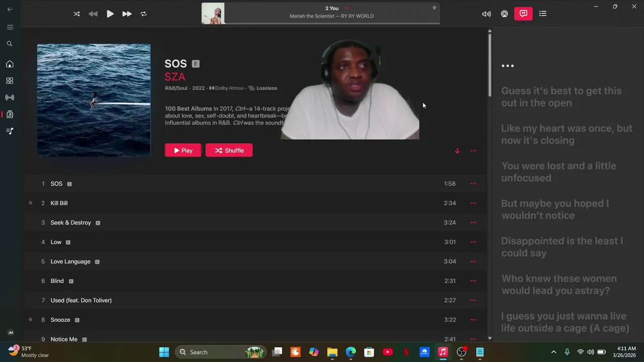
Task: Jump to lyric 'Disappointed is the least I could say'
Action: click(x=561, y=247)
